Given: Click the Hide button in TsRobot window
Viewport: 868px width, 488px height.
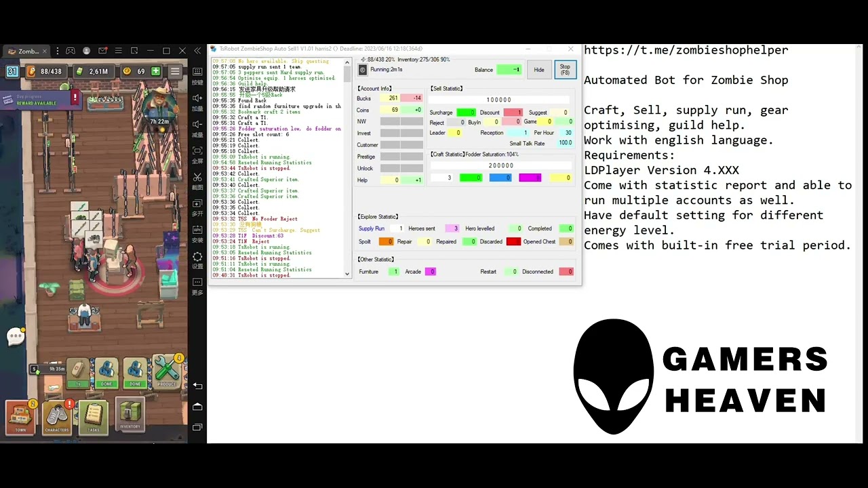Looking at the screenshot, I should tap(539, 70).
